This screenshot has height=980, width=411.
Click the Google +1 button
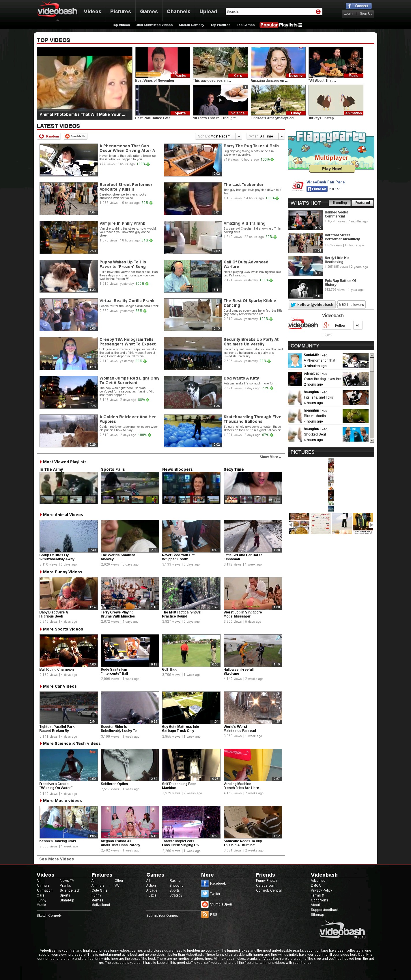point(357,325)
